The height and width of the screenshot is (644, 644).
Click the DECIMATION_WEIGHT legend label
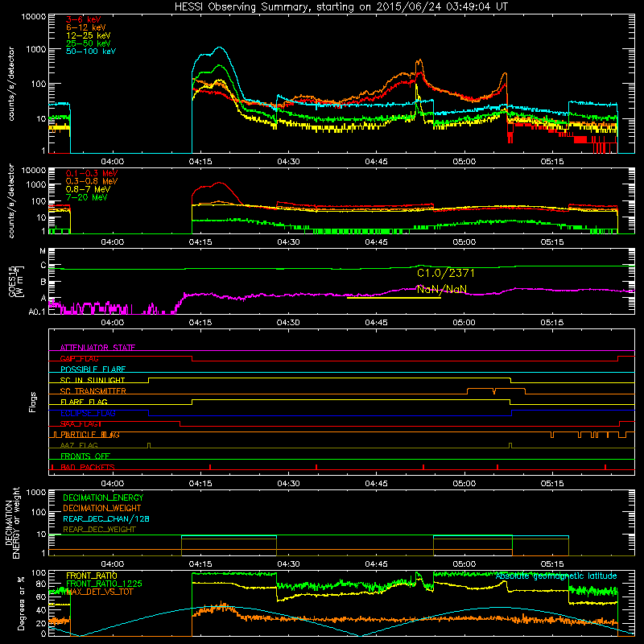[x=102, y=508]
